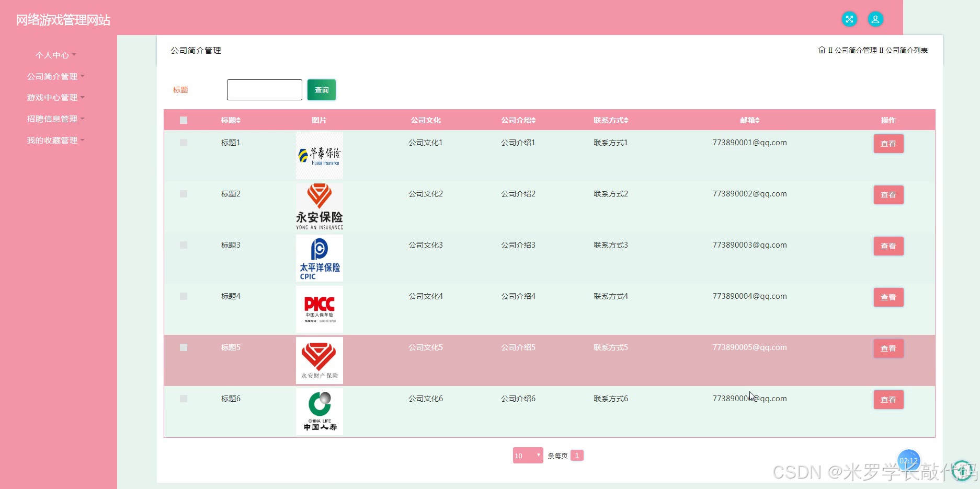This screenshot has height=489, width=980.
Task: Open the PICC logo image in row 标题4
Action: (320, 309)
